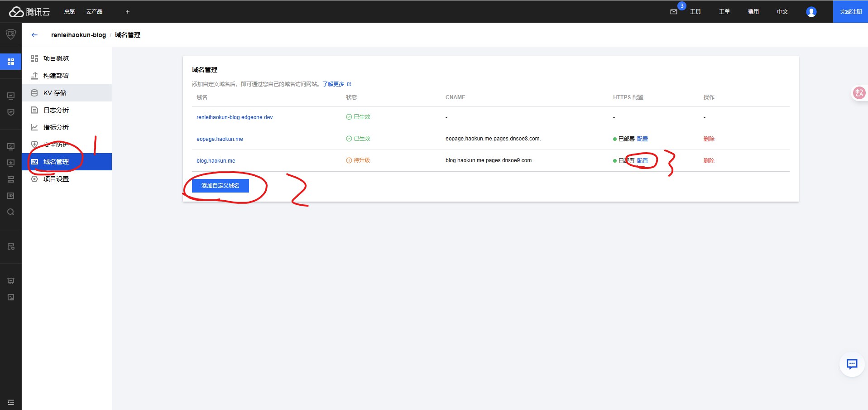Open the 工具 tools menu

coord(695,12)
